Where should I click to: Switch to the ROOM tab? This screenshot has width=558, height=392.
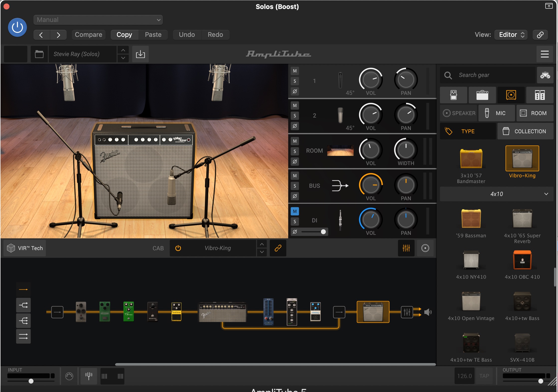[x=535, y=113]
